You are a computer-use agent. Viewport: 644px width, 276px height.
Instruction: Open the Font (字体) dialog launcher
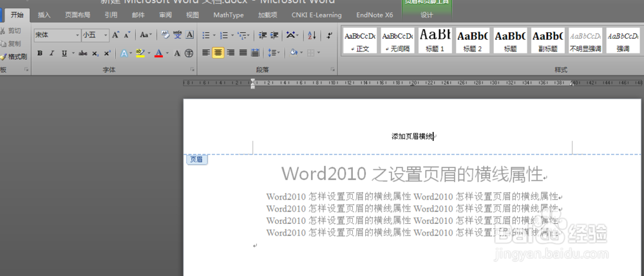192,70
